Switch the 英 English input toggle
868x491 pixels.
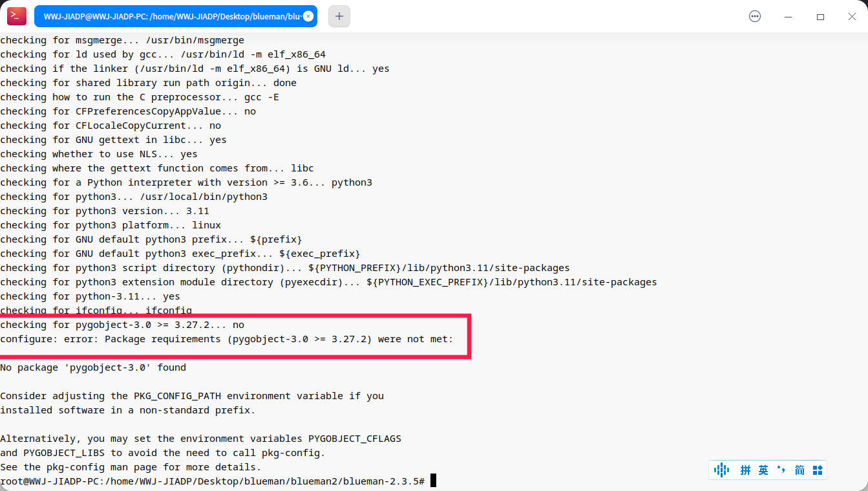(x=763, y=470)
